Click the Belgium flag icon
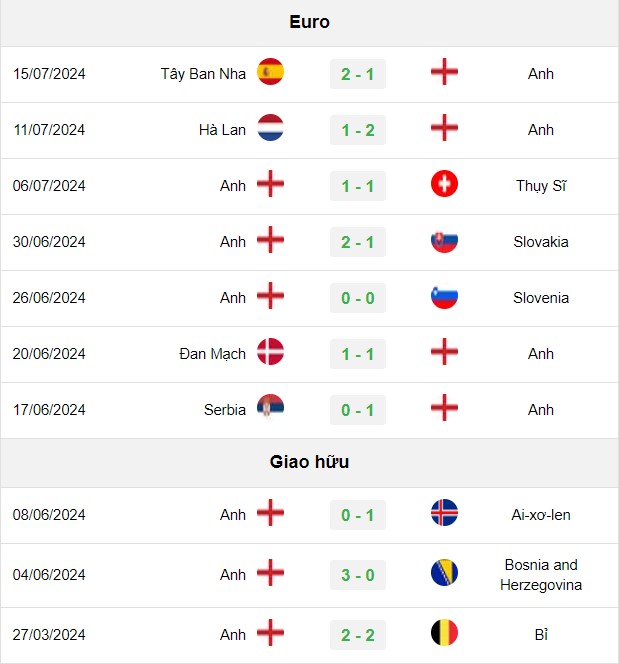Viewport: 619px width, 664px height. [444, 633]
